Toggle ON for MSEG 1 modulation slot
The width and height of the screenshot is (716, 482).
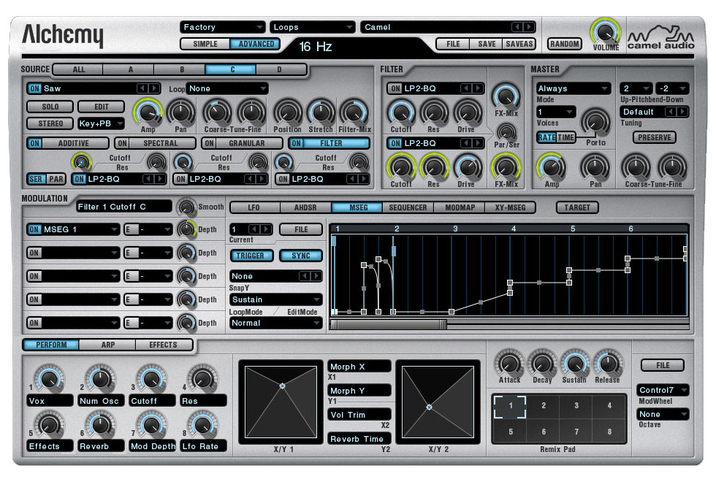pos(34,230)
